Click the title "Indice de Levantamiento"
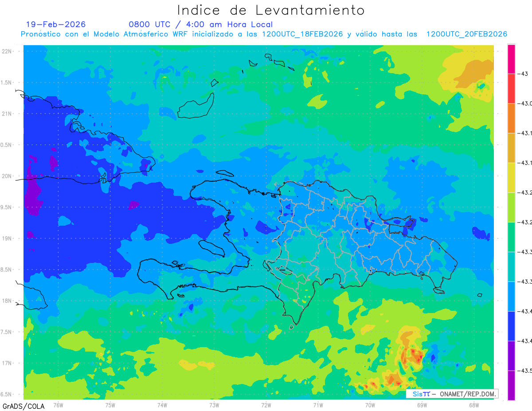Screen dimensions: 532x411 [x=270, y=10]
